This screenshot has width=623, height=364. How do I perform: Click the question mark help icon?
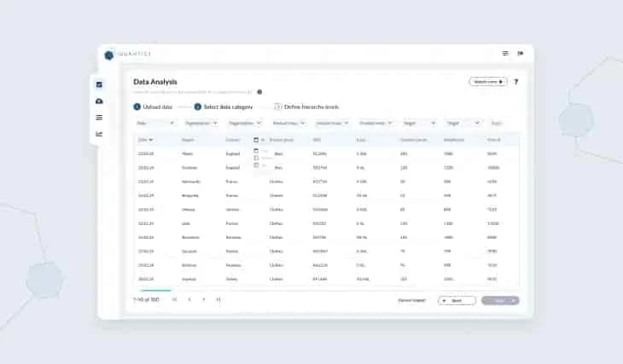tap(515, 82)
